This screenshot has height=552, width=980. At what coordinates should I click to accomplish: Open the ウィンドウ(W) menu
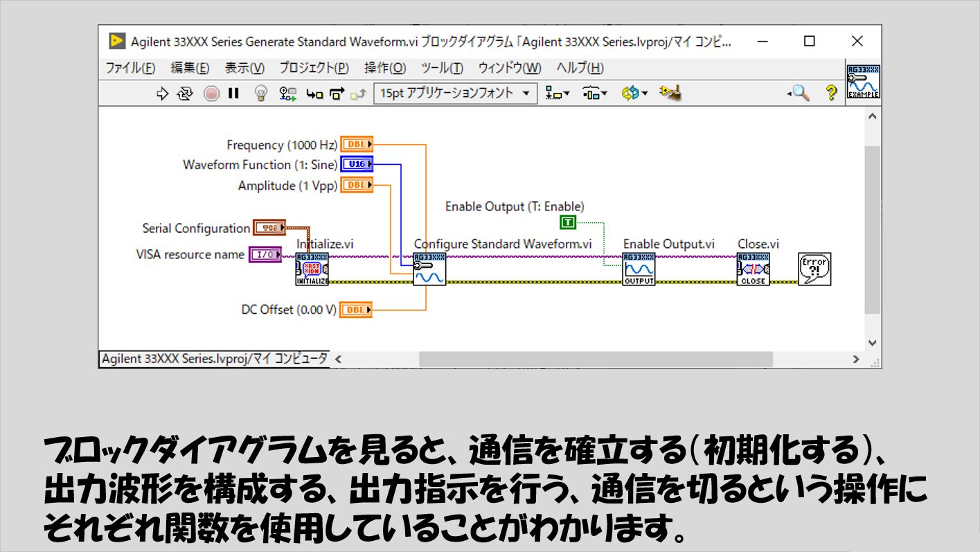pos(510,68)
